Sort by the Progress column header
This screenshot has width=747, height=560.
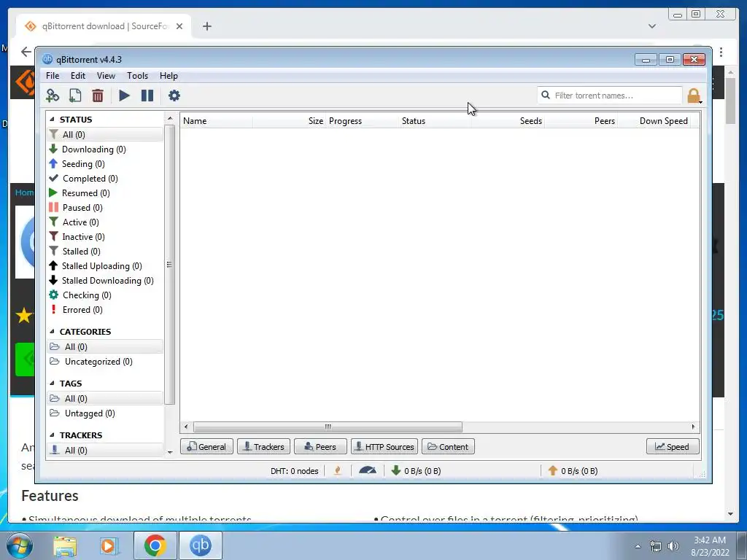coord(362,121)
